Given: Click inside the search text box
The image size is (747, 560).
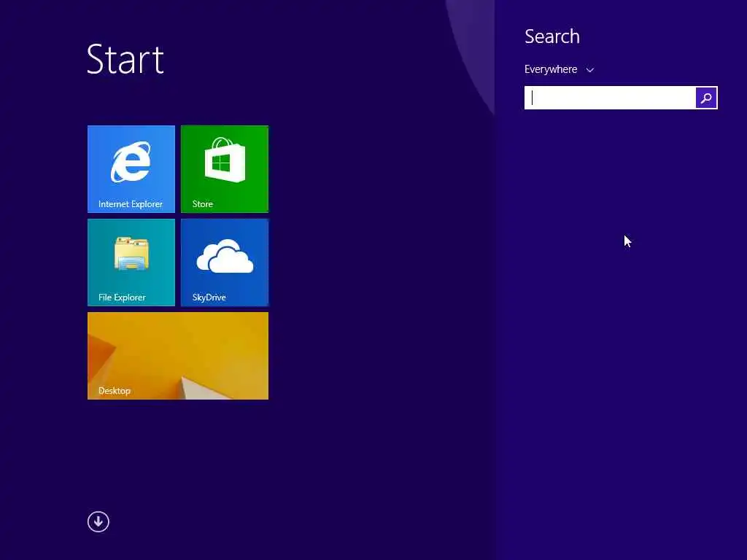Looking at the screenshot, I should coord(610,98).
